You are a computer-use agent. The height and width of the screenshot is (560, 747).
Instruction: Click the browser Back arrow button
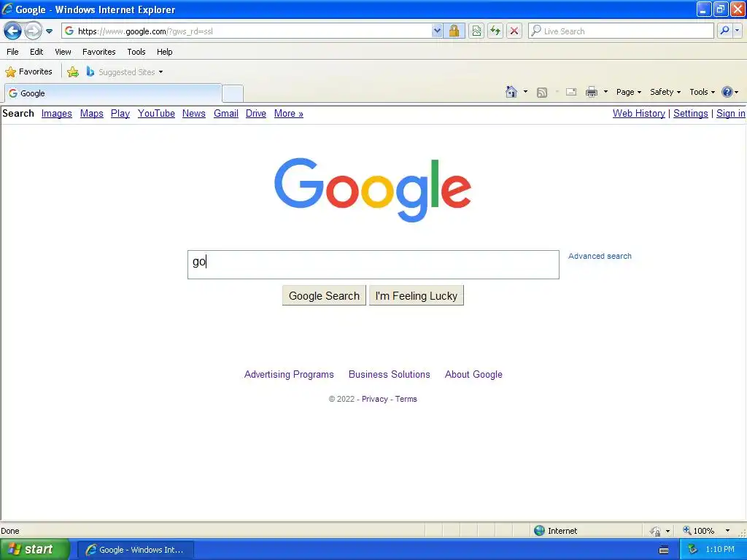click(x=13, y=31)
